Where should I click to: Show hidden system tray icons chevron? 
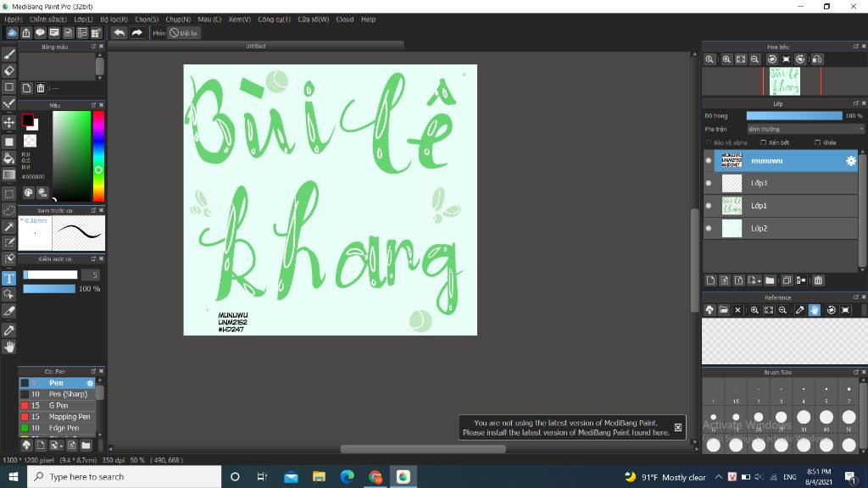tap(719, 477)
